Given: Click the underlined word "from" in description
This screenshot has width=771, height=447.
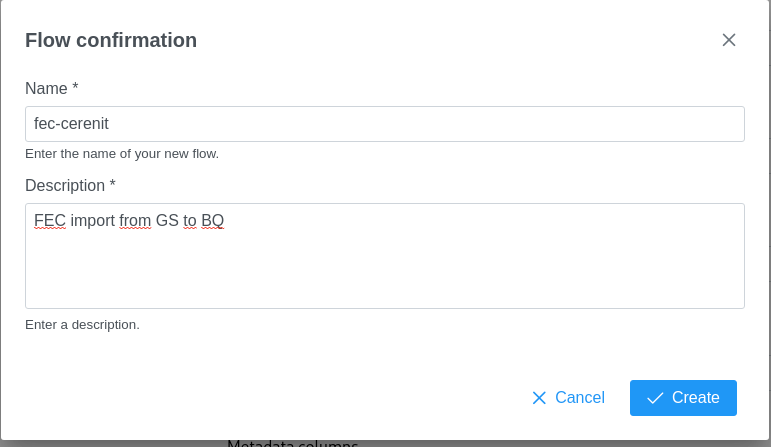Looking at the screenshot, I should [x=135, y=221].
